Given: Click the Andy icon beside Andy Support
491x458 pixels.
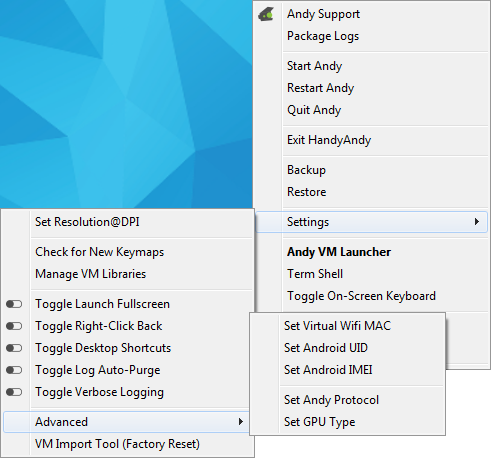Looking at the screenshot, I should (x=266, y=15).
